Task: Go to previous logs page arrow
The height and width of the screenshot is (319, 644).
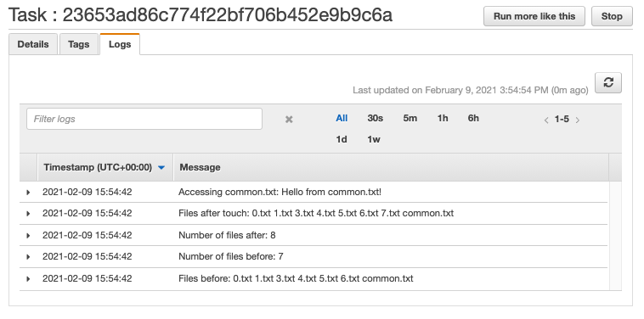Action: [546, 120]
